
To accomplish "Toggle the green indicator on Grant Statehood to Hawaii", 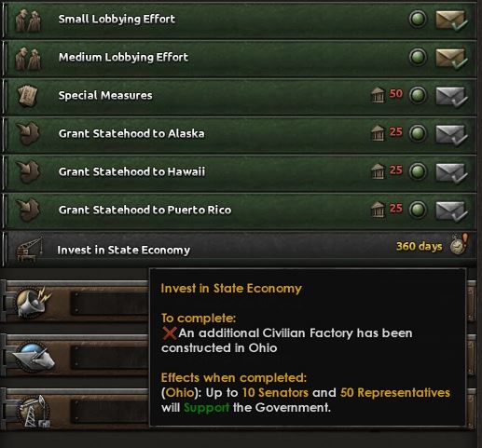I will coord(418,171).
